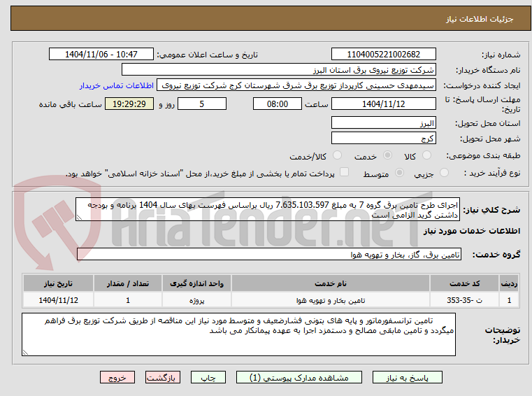
Task: Click the تاریخ نیاز column header
Action: pyautogui.click(x=58, y=283)
